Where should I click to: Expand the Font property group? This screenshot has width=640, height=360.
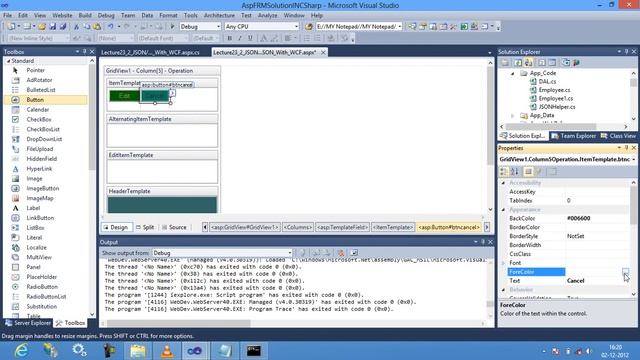click(x=503, y=263)
